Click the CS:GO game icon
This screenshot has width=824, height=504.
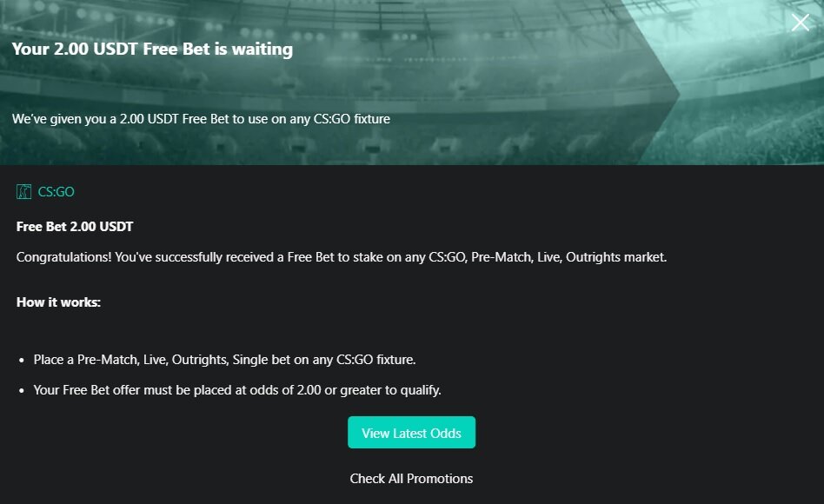click(23, 192)
